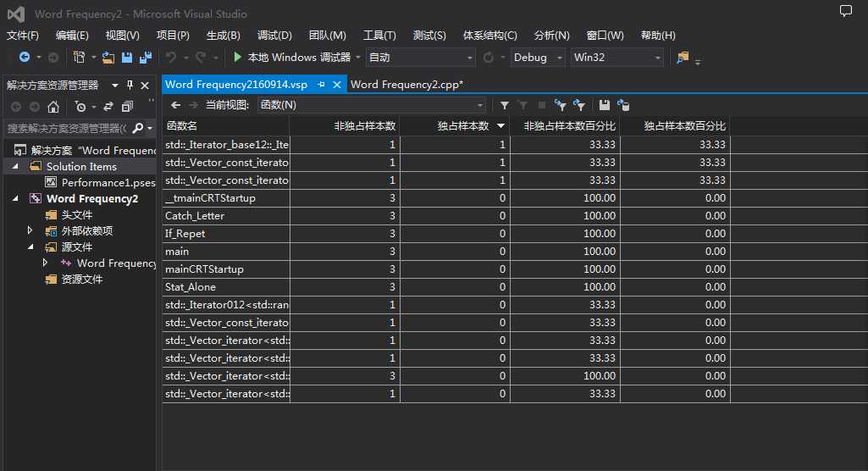The width and height of the screenshot is (868, 471).
Task: Click the home icon in Solution Explorer
Action: pyautogui.click(x=53, y=106)
